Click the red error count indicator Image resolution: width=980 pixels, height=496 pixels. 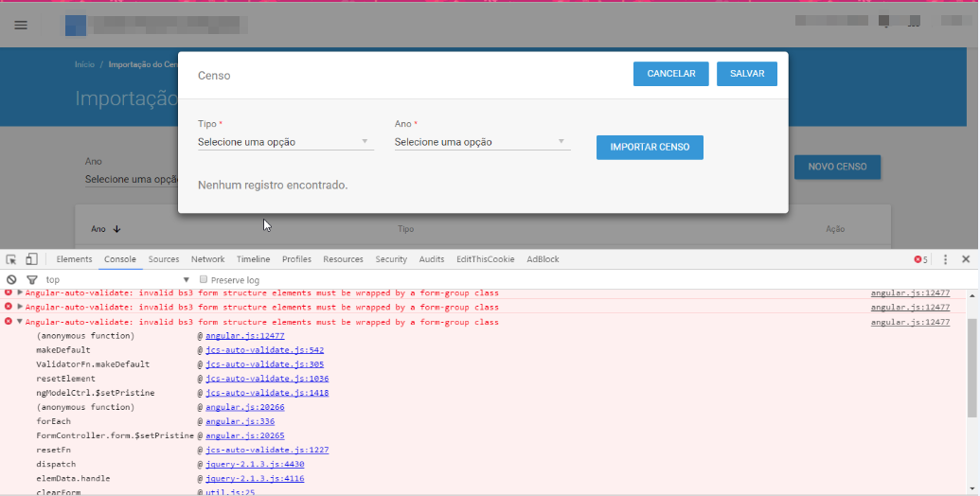click(920, 259)
